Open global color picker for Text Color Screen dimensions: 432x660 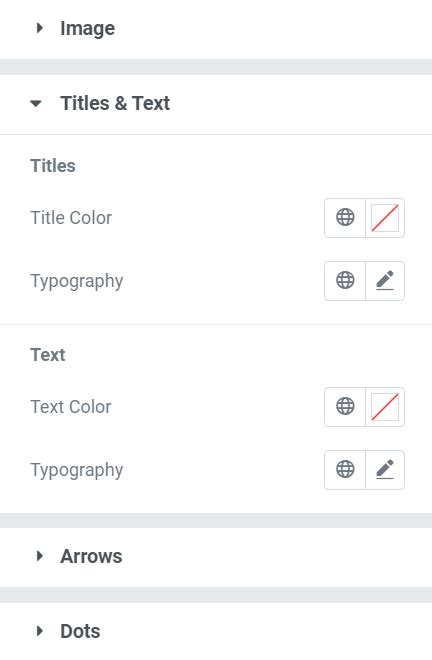point(345,407)
